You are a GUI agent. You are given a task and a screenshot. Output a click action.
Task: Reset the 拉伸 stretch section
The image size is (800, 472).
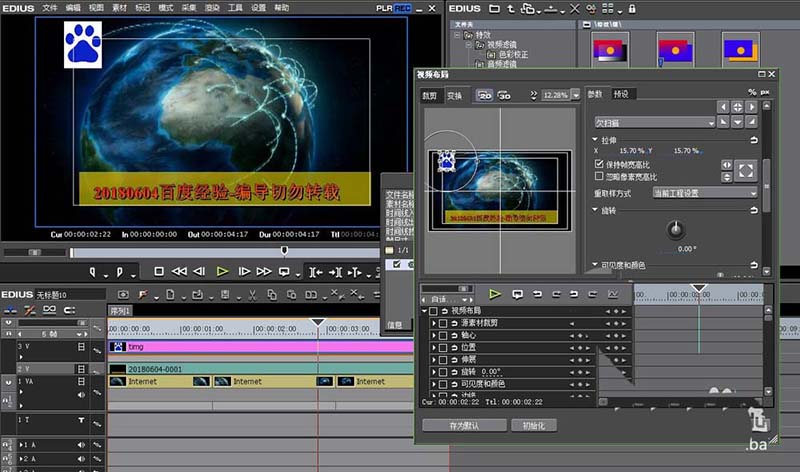[x=754, y=140]
